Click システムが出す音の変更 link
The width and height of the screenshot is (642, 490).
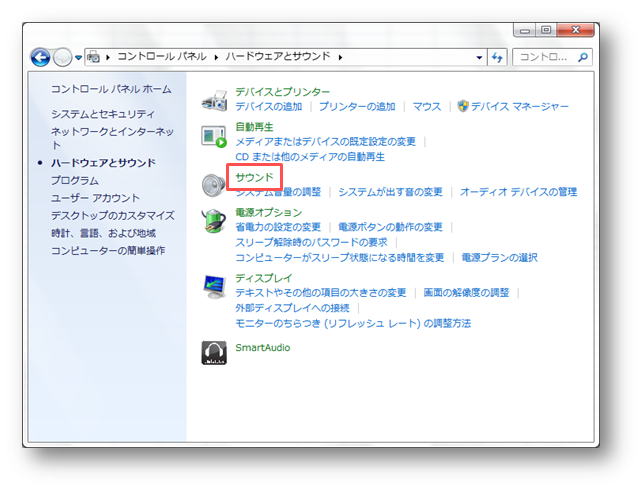[x=390, y=192]
